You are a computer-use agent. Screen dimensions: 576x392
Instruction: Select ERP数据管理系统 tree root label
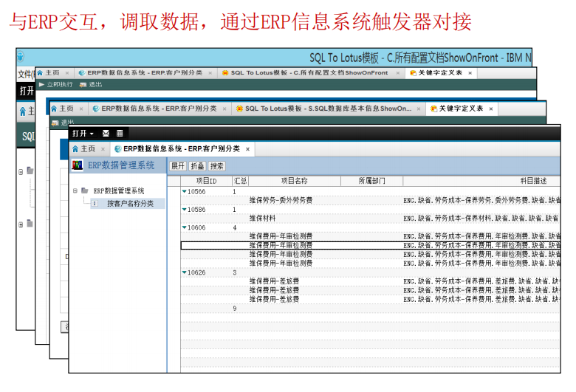[119, 190]
